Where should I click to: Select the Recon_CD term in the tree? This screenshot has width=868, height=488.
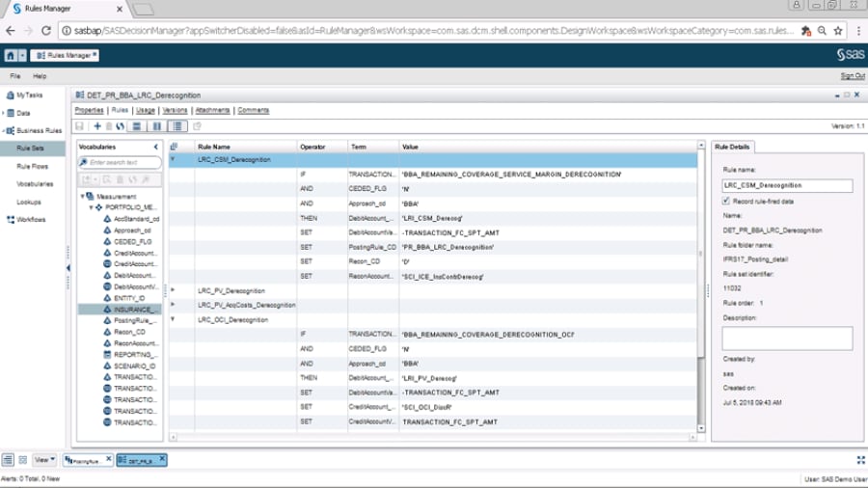pos(129,332)
